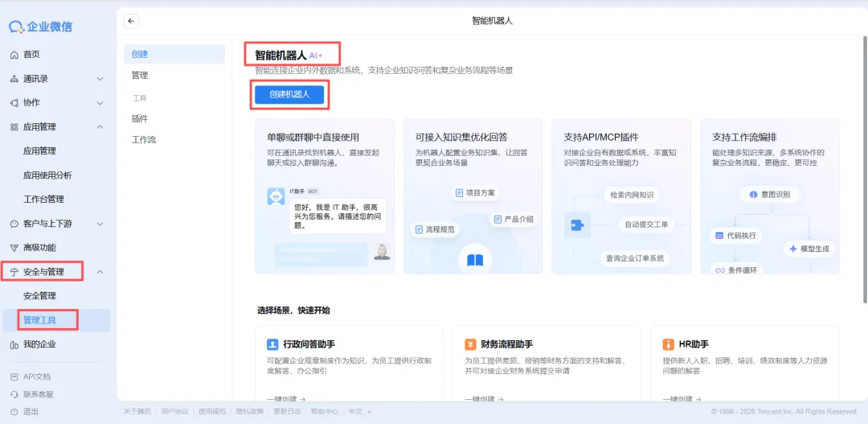Click the 创建机器人 button
This screenshot has width=868, height=424.
pyautogui.click(x=289, y=94)
